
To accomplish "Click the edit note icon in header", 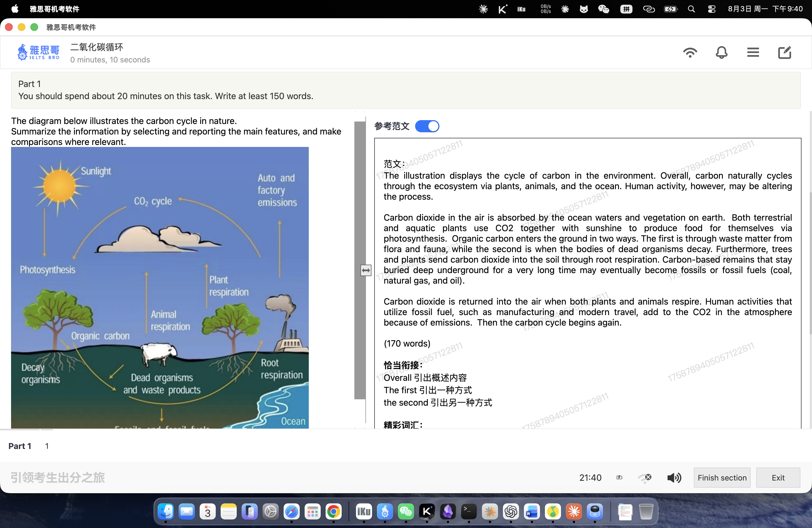I will [784, 52].
